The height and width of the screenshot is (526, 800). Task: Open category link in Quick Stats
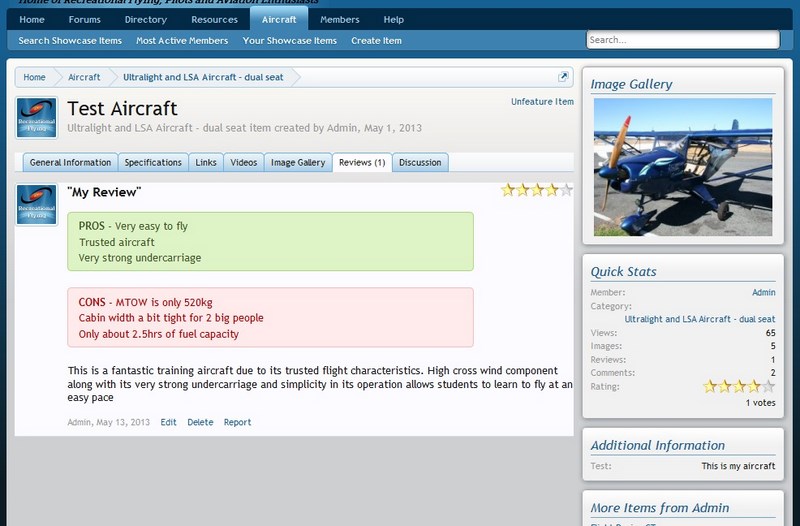pos(699,319)
